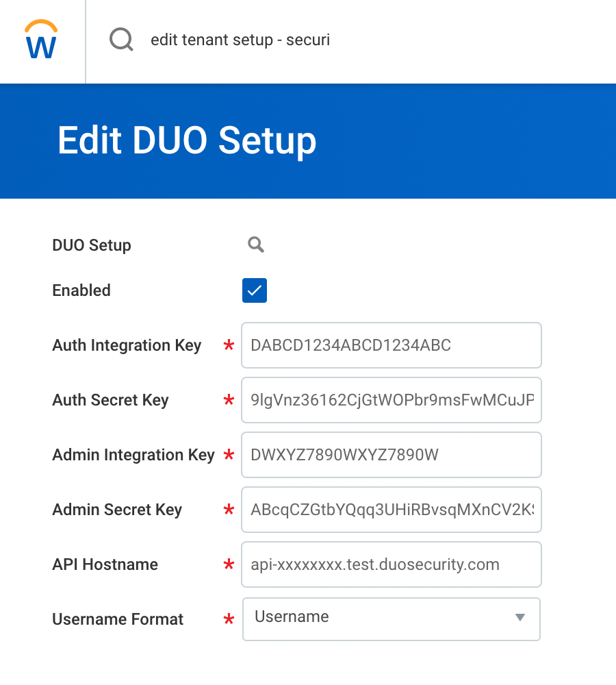Click the required asterisk beside Admin Secret Key
Viewport: 616px width, 685px height.
click(x=228, y=510)
